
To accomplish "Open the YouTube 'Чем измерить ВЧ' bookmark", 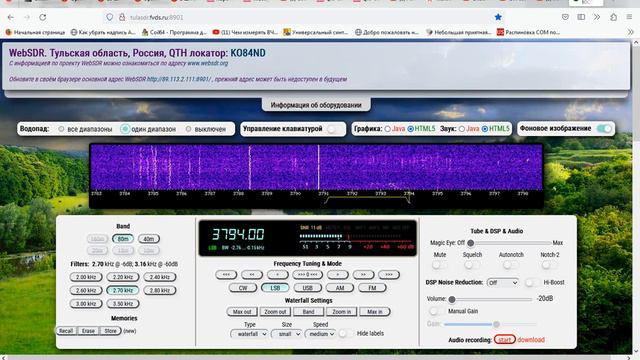I will 245,32.
